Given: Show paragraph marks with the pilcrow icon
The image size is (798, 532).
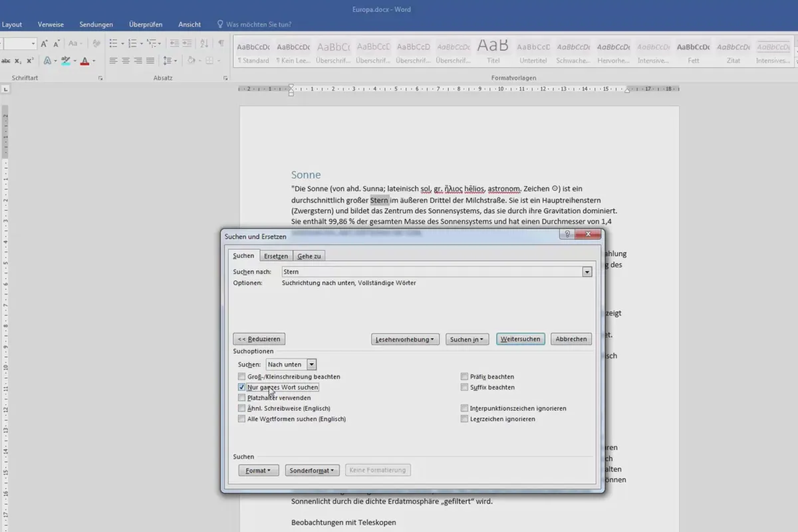Looking at the screenshot, I should (x=221, y=43).
